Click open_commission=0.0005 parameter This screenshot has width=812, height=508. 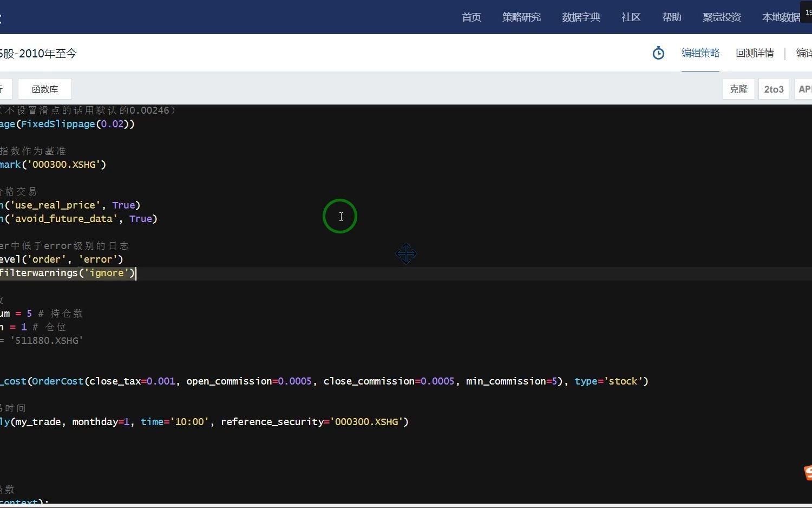coord(249,381)
